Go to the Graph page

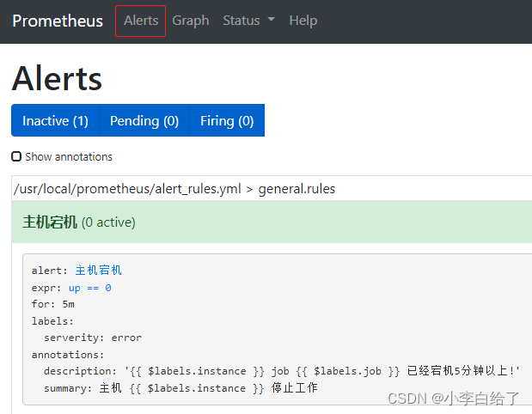click(190, 21)
